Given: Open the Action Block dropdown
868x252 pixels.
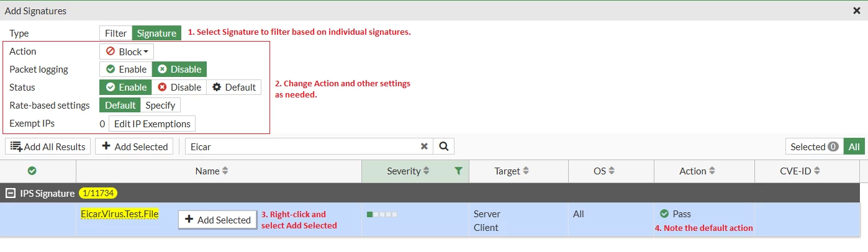Looking at the screenshot, I should (127, 52).
